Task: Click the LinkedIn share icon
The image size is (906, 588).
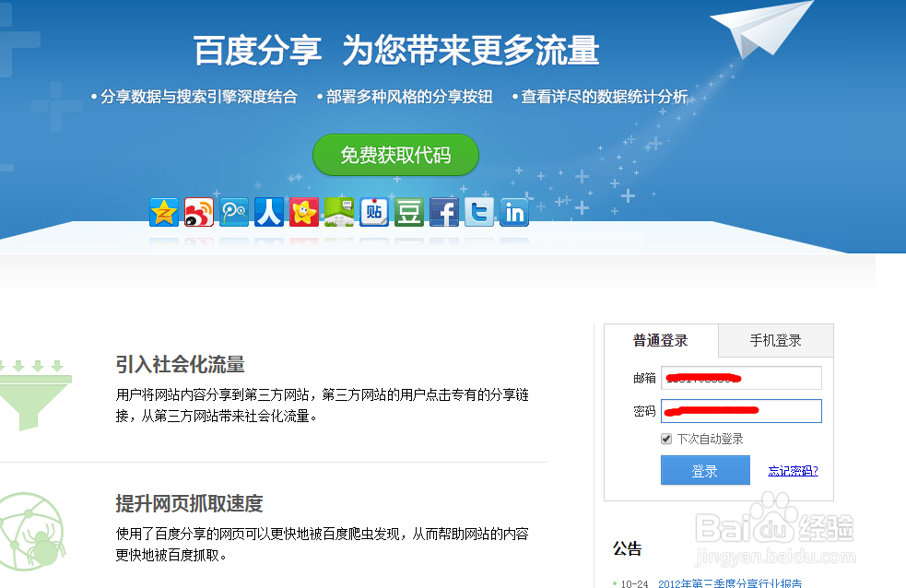Action: pos(514,212)
